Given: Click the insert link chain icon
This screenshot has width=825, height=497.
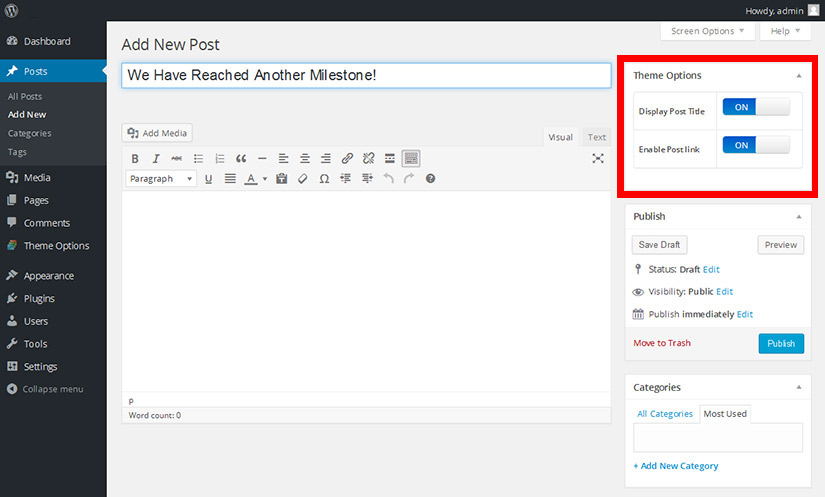Looking at the screenshot, I should point(347,158).
